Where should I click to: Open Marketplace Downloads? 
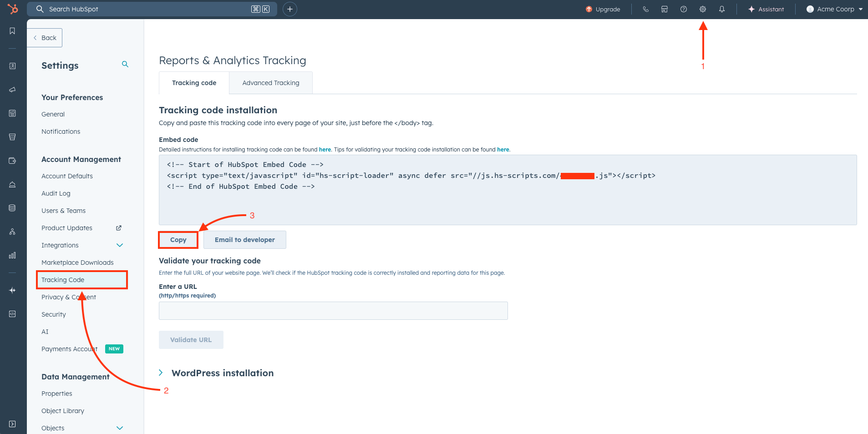[x=78, y=262]
